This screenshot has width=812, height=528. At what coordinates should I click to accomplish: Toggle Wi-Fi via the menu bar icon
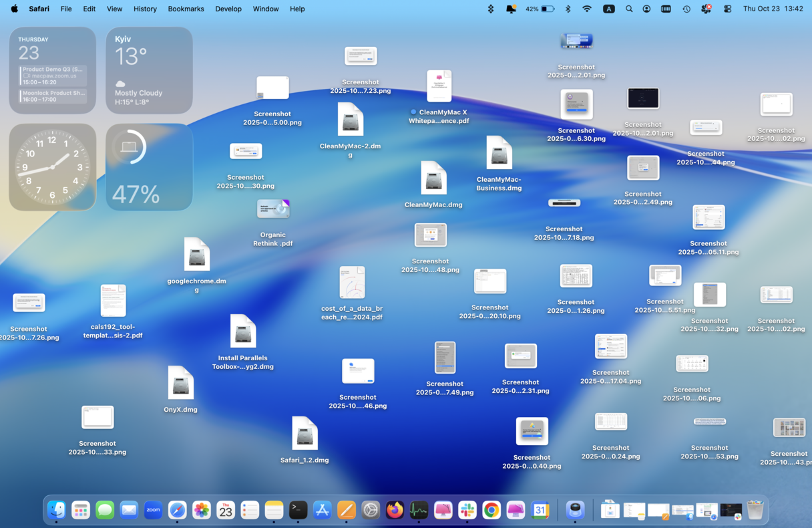587,9
